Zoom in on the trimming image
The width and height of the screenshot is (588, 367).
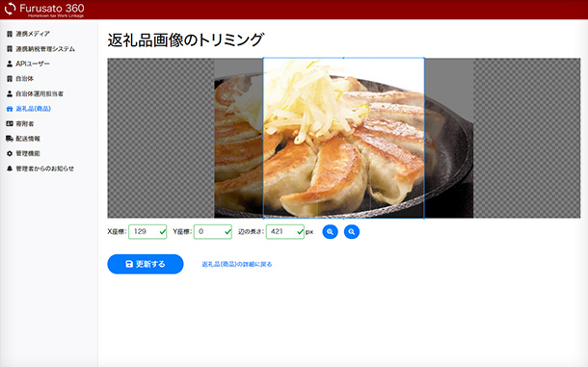330,232
